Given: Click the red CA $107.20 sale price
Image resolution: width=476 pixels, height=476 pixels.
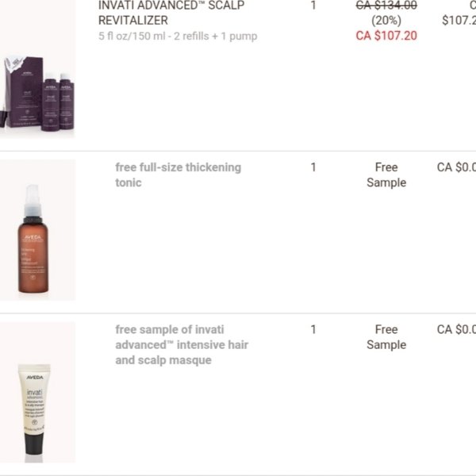Looking at the screenshot, I should tap(386, 36).
